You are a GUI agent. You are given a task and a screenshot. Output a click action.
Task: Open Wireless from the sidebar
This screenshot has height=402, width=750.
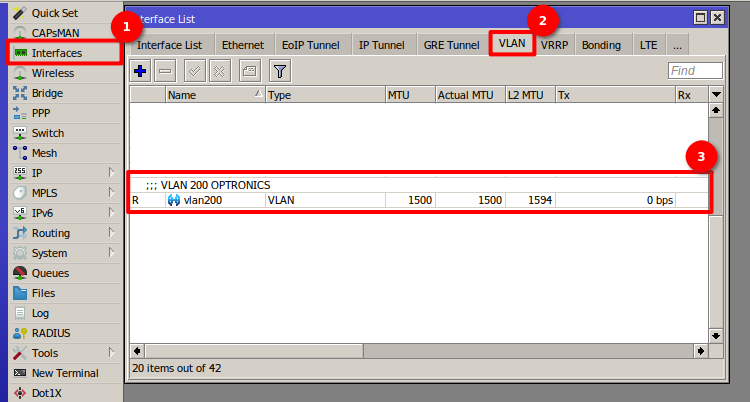click(52, 73)
